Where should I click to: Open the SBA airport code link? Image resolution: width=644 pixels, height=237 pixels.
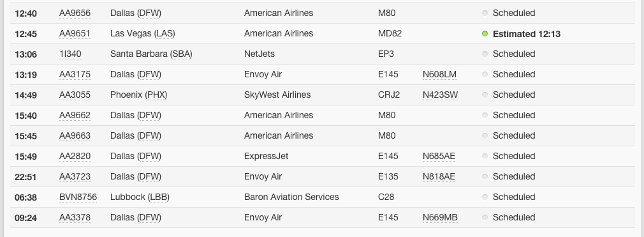pyautogui.click(x=180, y=54)
